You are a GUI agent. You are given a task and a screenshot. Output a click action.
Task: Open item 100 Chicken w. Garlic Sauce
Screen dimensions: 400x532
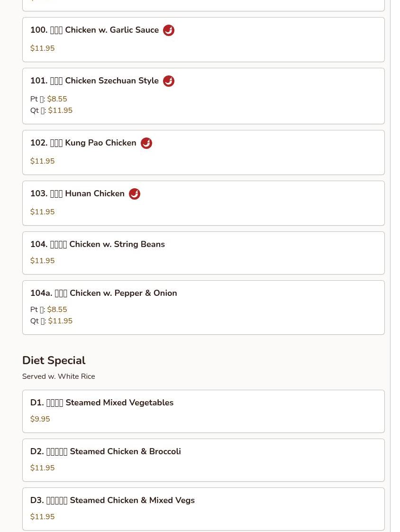204,40
